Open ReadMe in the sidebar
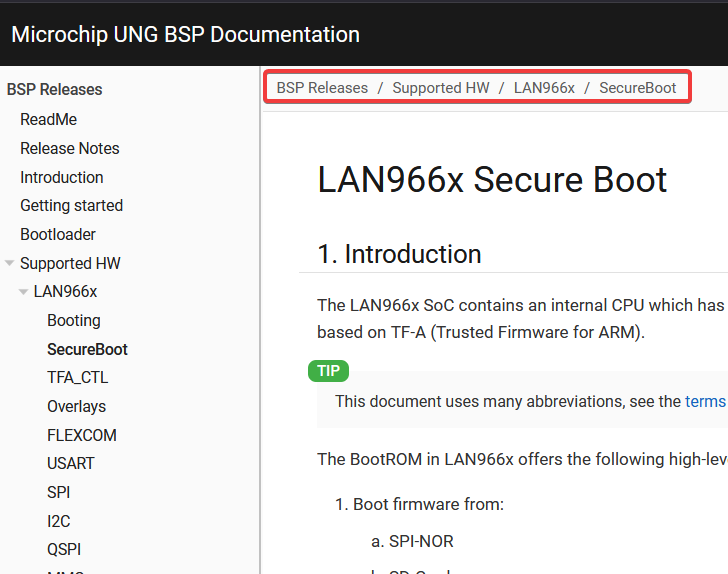The height and width of the screenshot is (574, 728). [x=48, y=120]
